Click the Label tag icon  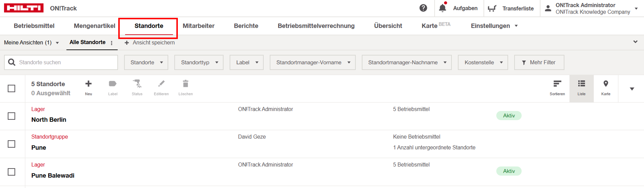click(x=113, y=84)
